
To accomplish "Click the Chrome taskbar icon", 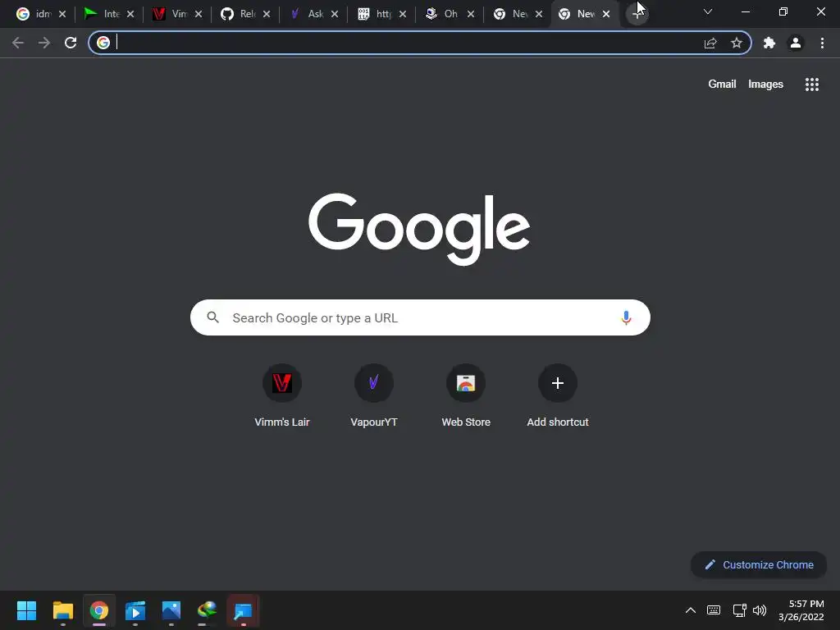I will tap(99, 610).
